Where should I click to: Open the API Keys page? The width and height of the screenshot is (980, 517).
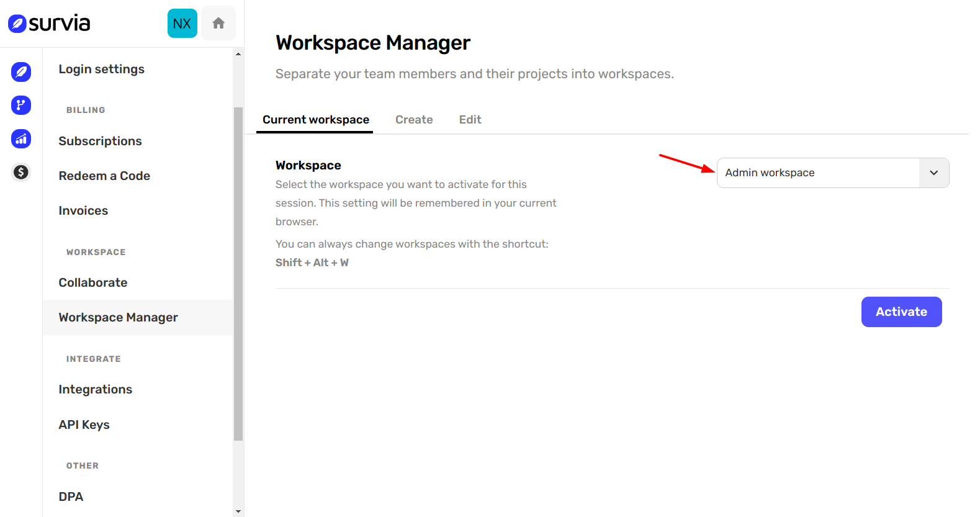(x=84, y=425)
